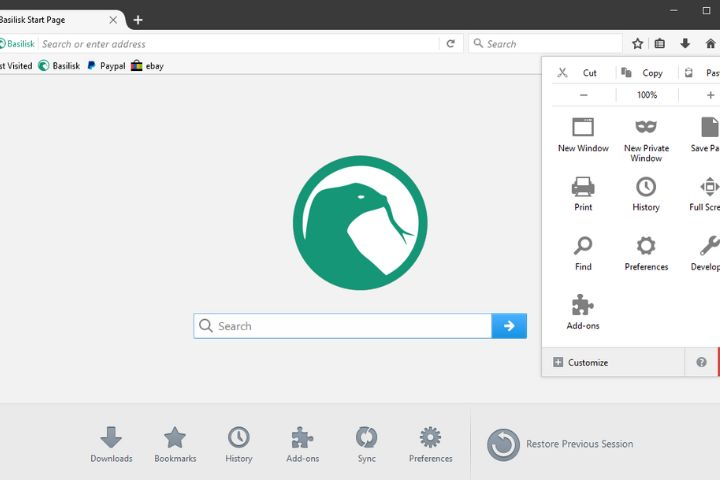This screenshot has height=480, width=720.
Task: Focus the address bar field
Action: tap(238, 44)
